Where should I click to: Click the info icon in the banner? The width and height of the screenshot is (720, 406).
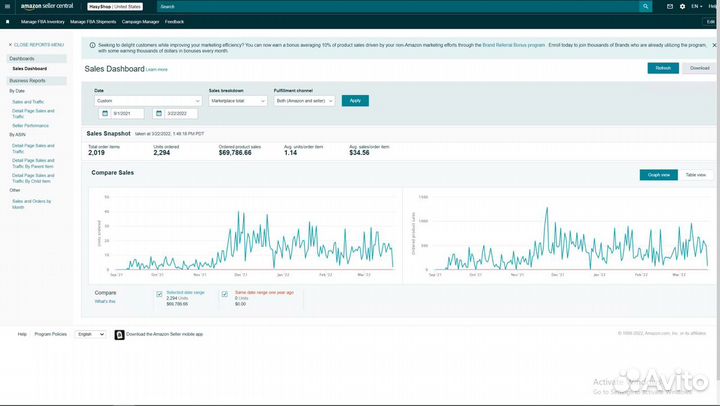(x=93, y=46)
